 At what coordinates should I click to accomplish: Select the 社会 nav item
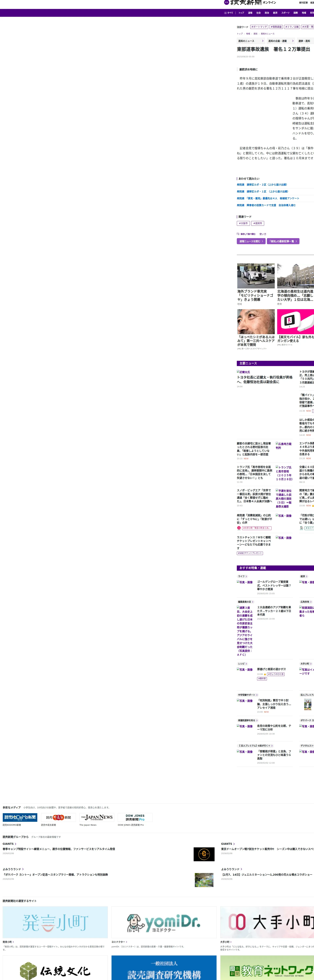[x=258, y=13]
